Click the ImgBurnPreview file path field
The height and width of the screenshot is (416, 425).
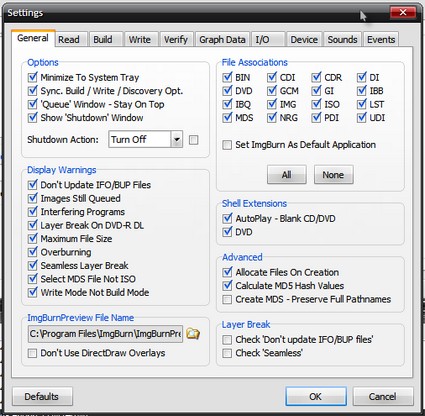[x=106, y=334]
